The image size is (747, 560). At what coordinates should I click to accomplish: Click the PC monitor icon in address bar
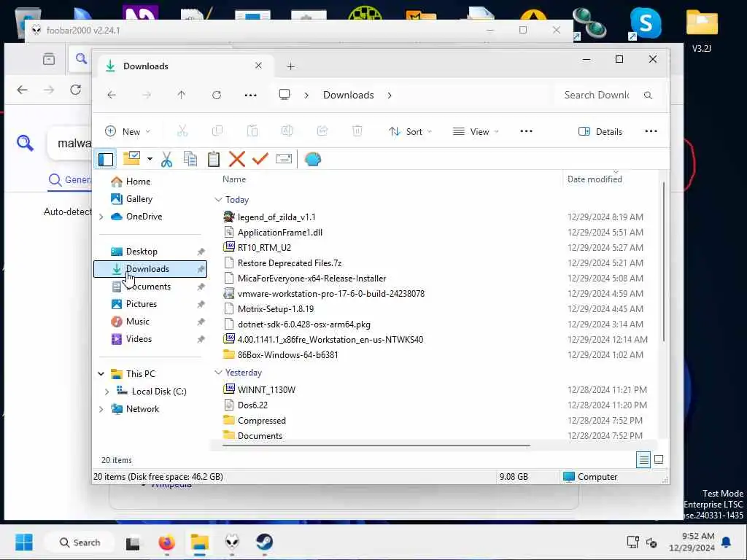tap(285, 95)
